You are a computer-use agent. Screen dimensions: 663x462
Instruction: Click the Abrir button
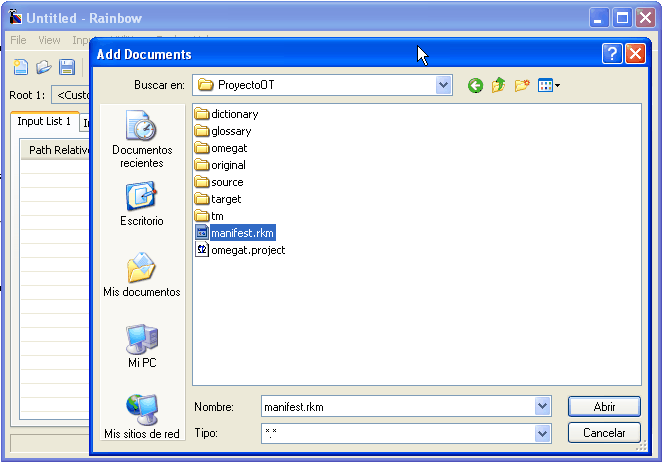pyautogui.click(x=604, y=407)
